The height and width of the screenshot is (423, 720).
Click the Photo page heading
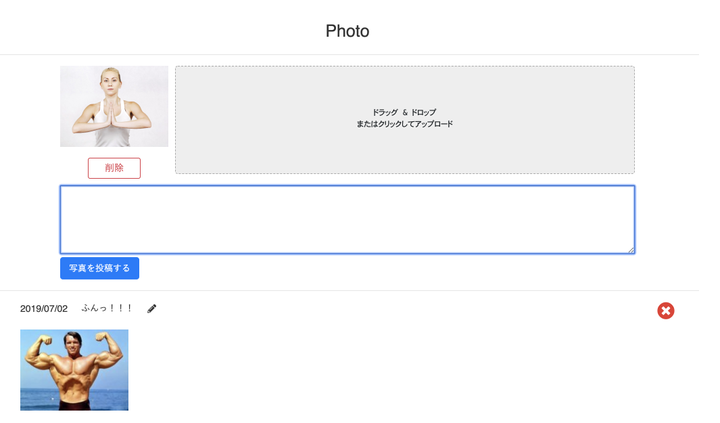click(x=348, y=31)
